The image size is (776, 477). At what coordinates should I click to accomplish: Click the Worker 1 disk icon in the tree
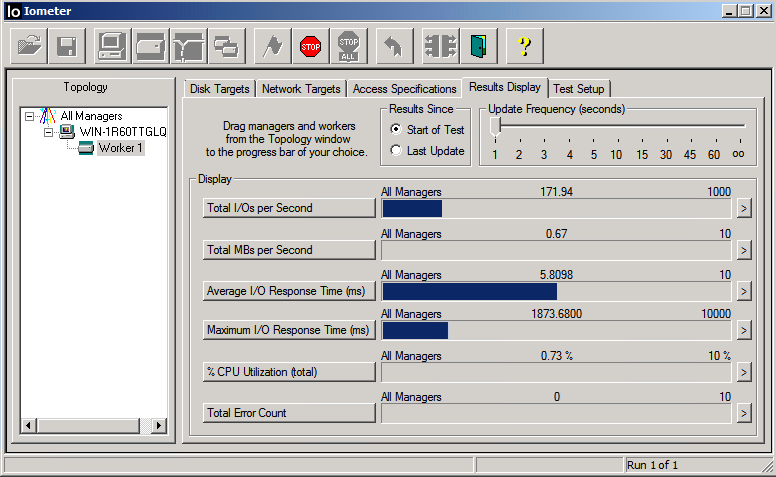pyautogui.click(x=86, y=148)
